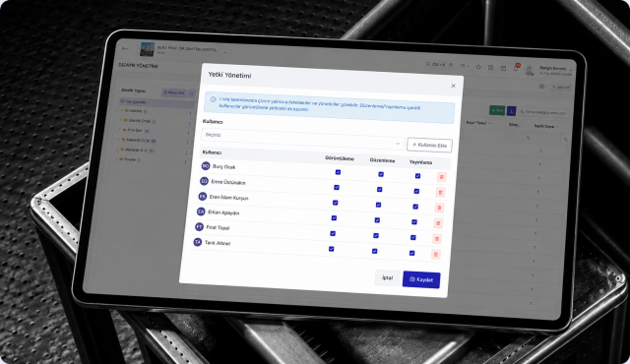Toggle Düzenleme checkbox for Fırat Tispal

(376, 235)
